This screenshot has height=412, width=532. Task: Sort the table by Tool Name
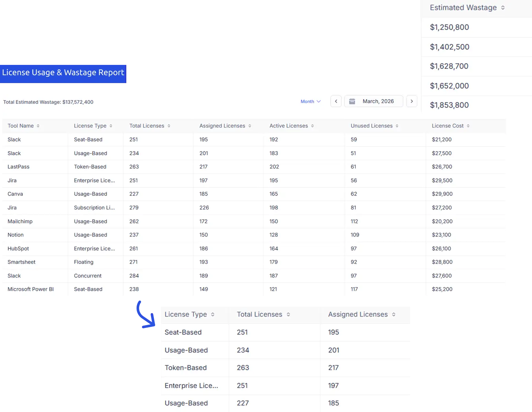coord(39,126)
